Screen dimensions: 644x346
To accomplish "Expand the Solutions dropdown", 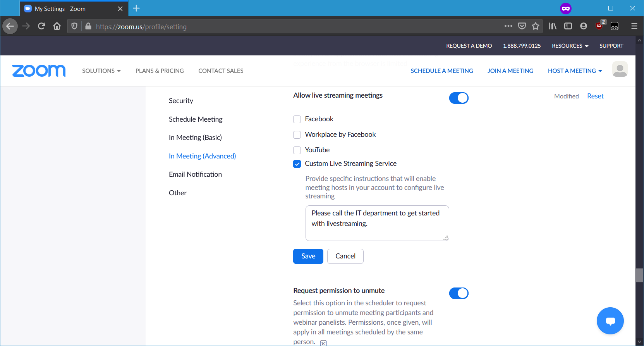I will (x=101, y=71).
